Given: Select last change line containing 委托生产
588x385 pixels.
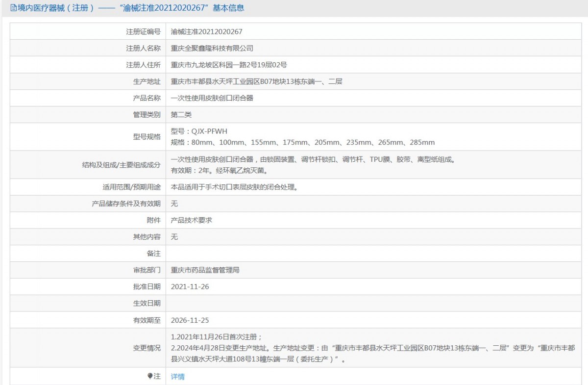Looking at the screenshot, I should tap(259, 359).
